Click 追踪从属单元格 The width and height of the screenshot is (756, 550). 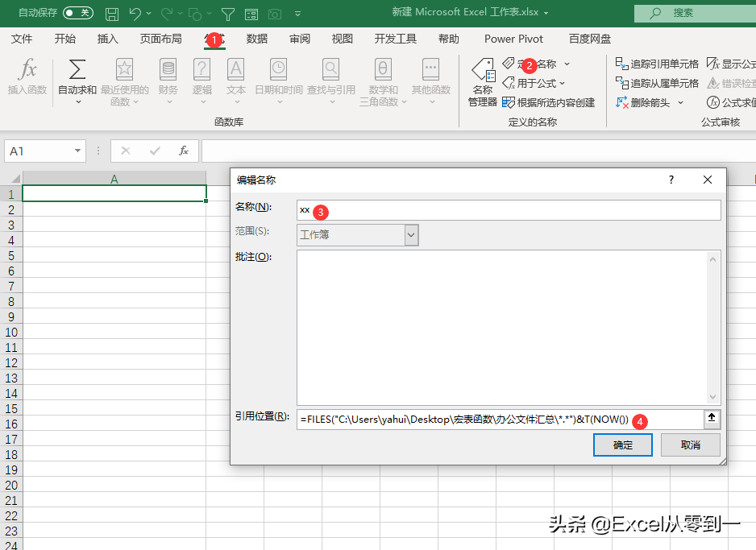click(657, 83)
